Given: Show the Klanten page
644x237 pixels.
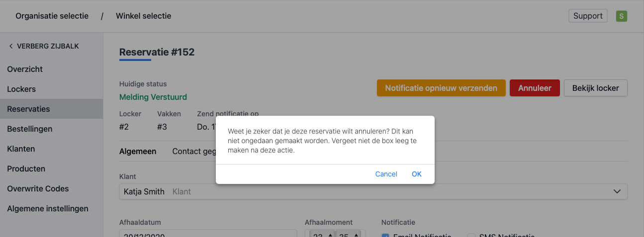Looking at the screenshot, I should [x=21, y=149].
